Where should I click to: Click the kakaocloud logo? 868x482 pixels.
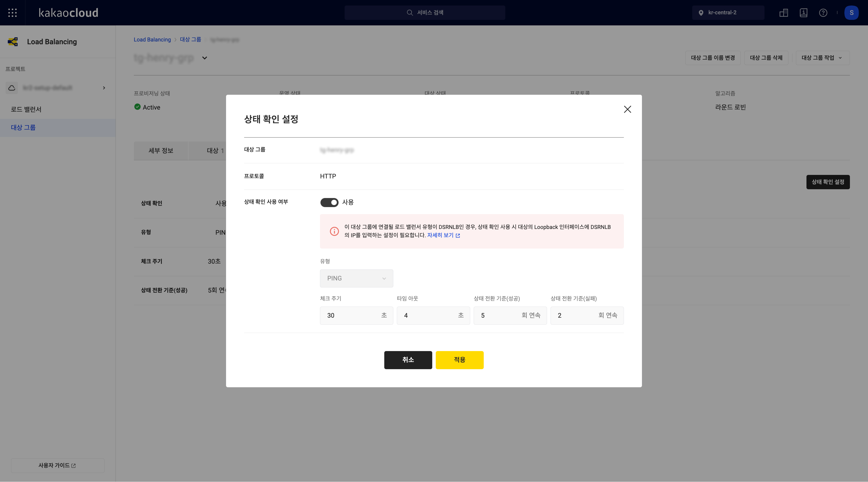pyautogui.click(x=68, y=13)
